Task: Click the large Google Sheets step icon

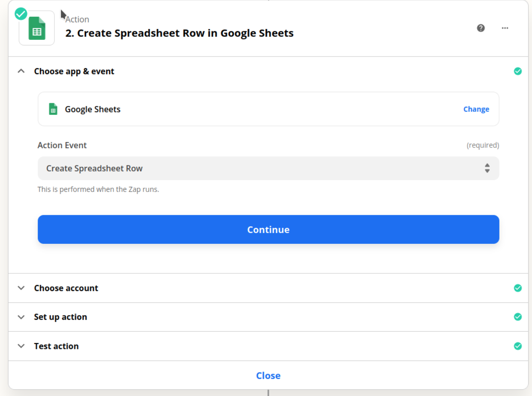Action: click(x=37, y=28)
